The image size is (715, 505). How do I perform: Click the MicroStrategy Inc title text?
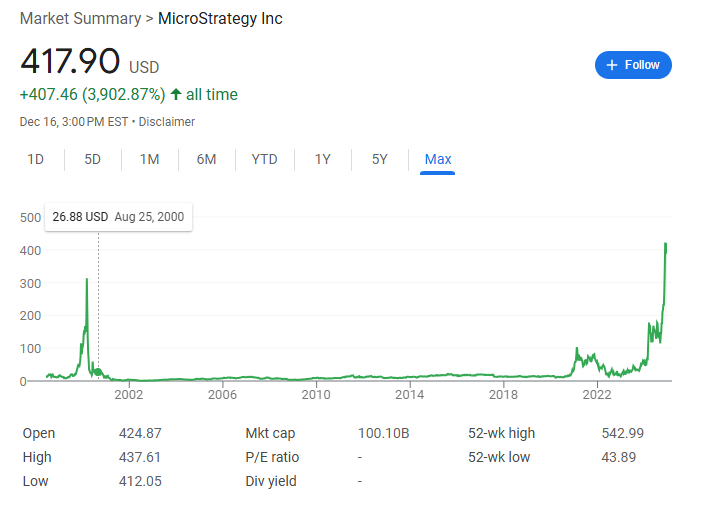click(x=220, y=19)
